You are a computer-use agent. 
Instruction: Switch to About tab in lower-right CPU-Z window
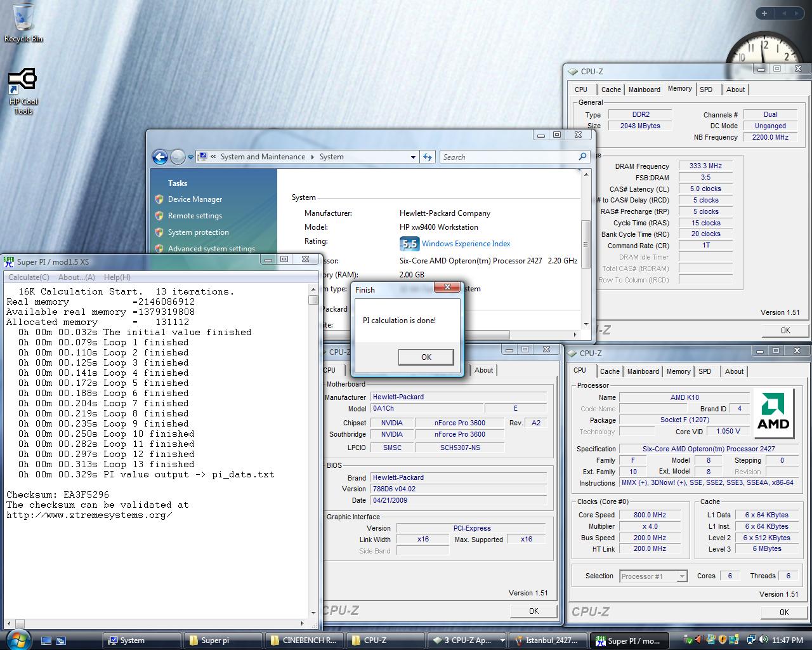coord(735,371)
